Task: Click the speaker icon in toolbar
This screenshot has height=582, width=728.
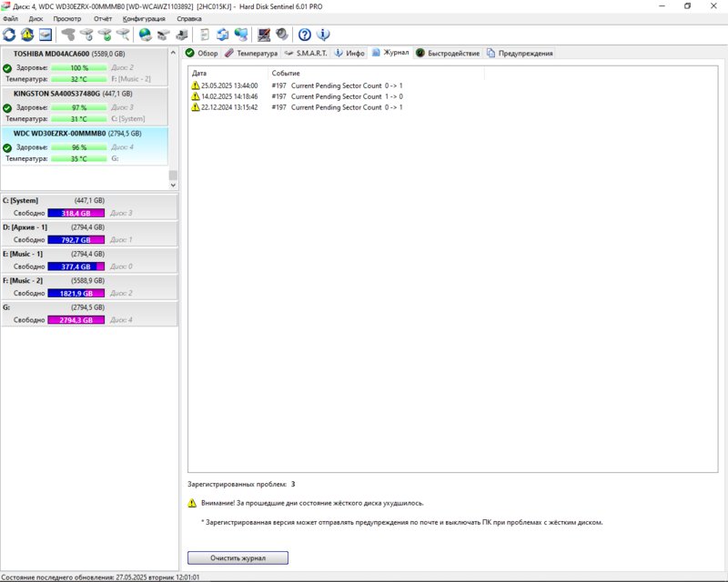Action: click(282, 35)
